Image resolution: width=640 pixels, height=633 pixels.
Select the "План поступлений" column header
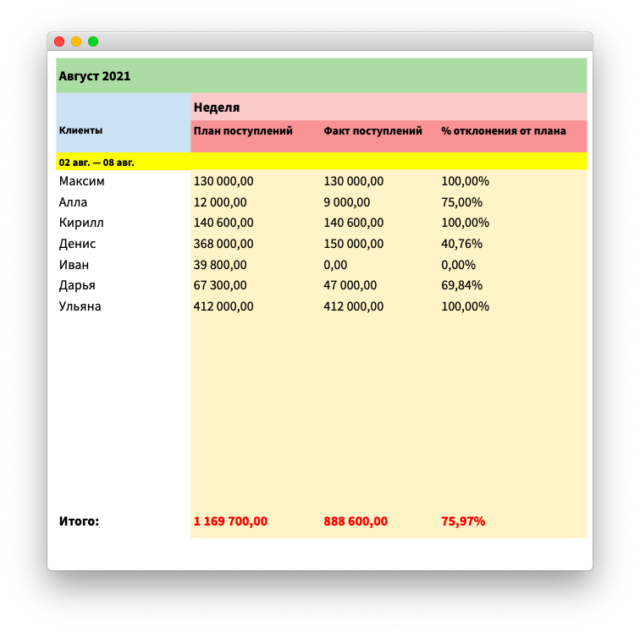pyautogui.click(x=243, y=131)
